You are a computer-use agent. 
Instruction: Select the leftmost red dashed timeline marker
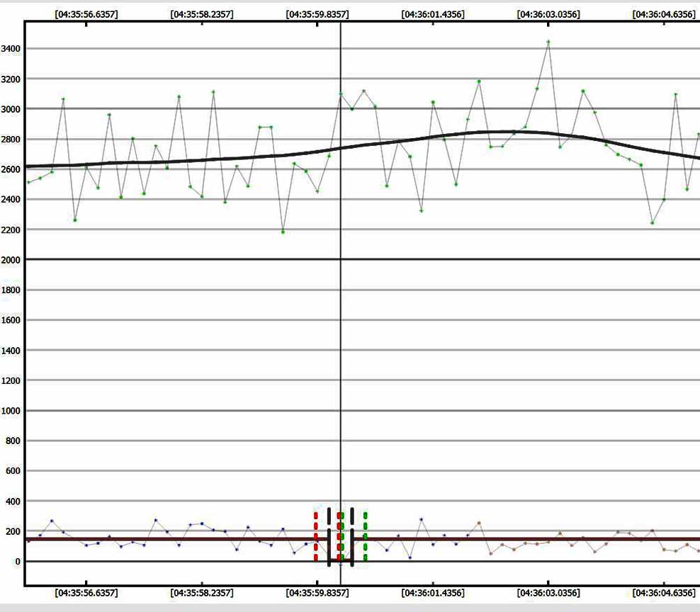point(315,536)
